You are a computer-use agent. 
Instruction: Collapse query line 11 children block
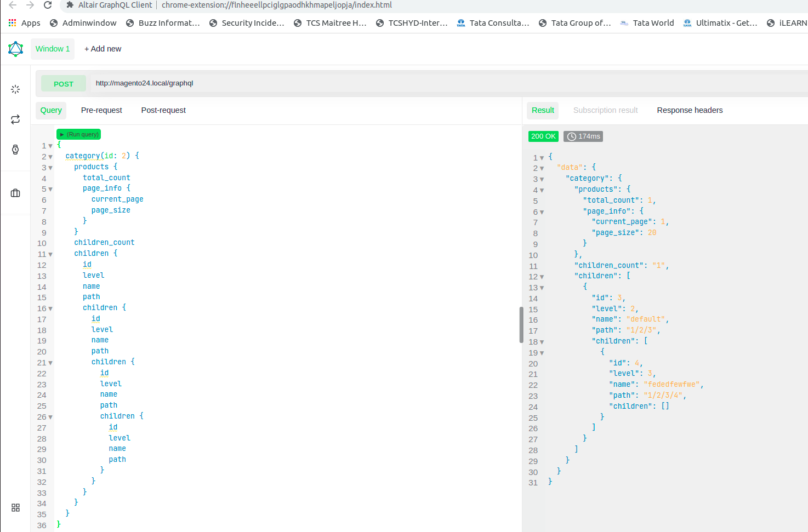click(50, 255)
